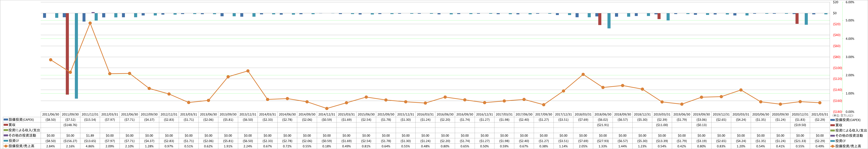This screenshot has height=149, width=868.
Task: Click the $1.89 other investing activities cell
Action: click(90, 136)
